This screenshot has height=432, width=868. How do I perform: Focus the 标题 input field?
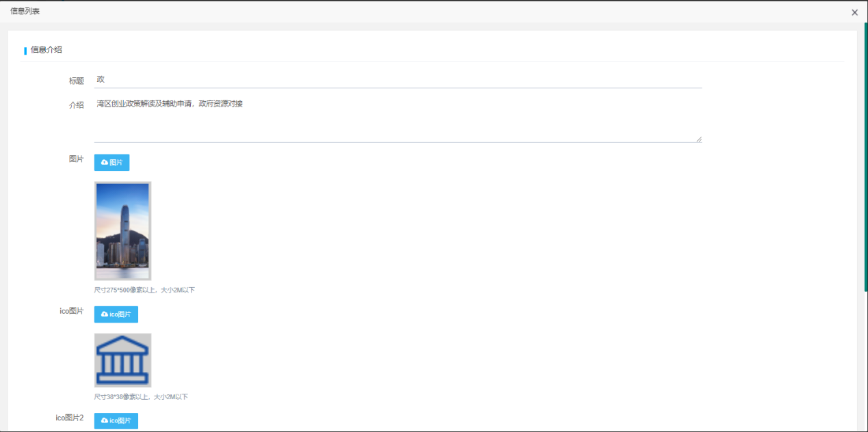[397, 80]
